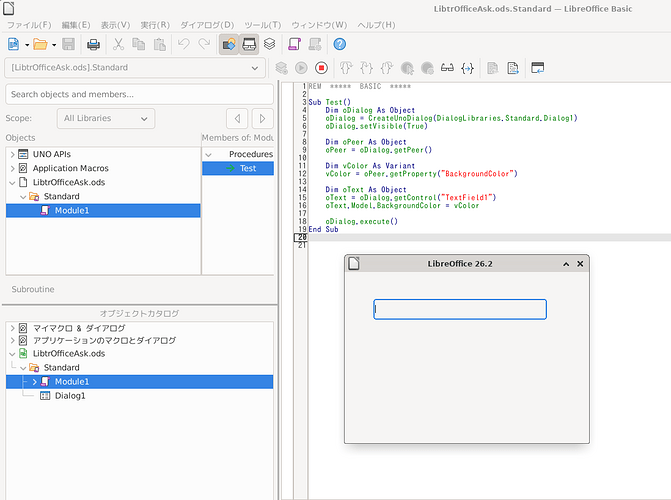Image resolution: width=671 pixels, height=500 pixels.
Task: Click the Search objects and members field
Action: [140, 94]
